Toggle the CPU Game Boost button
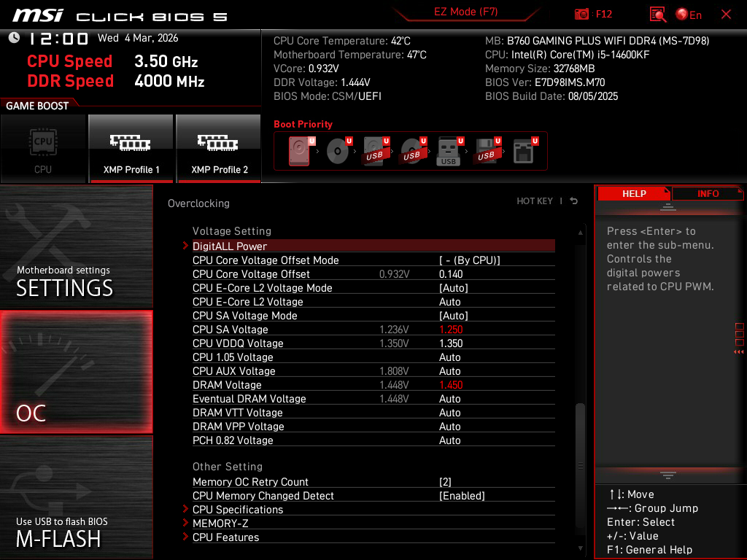The height and width of the screenshot is (560, 747). point(43,149)
